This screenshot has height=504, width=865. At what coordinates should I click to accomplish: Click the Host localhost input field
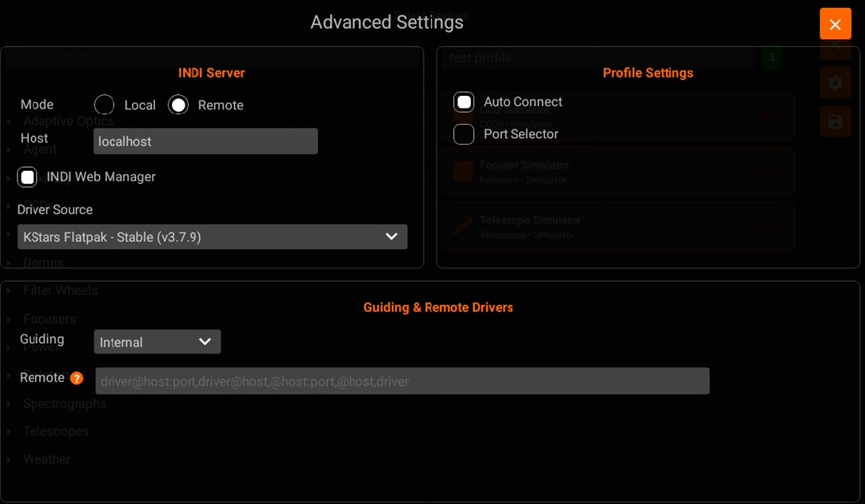point(205,141)
